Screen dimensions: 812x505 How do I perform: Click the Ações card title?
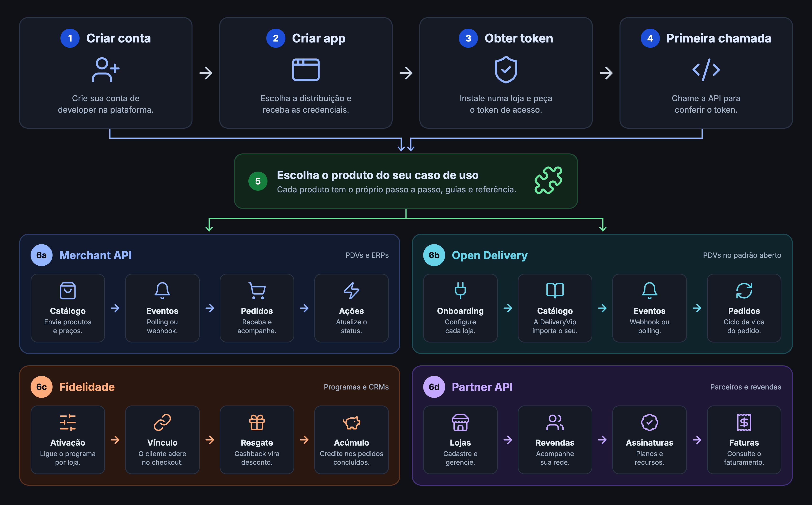(352, 311)
